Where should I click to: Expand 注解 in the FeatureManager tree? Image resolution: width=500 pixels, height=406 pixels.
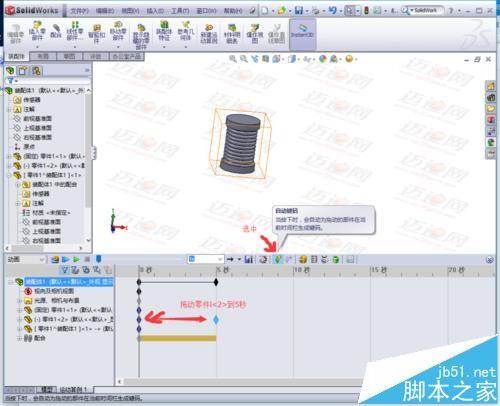click(x=9, y=109)
